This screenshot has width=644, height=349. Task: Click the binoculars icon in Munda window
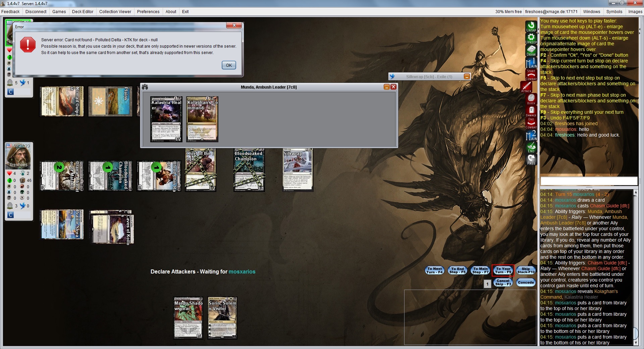(x=145, y=87)
